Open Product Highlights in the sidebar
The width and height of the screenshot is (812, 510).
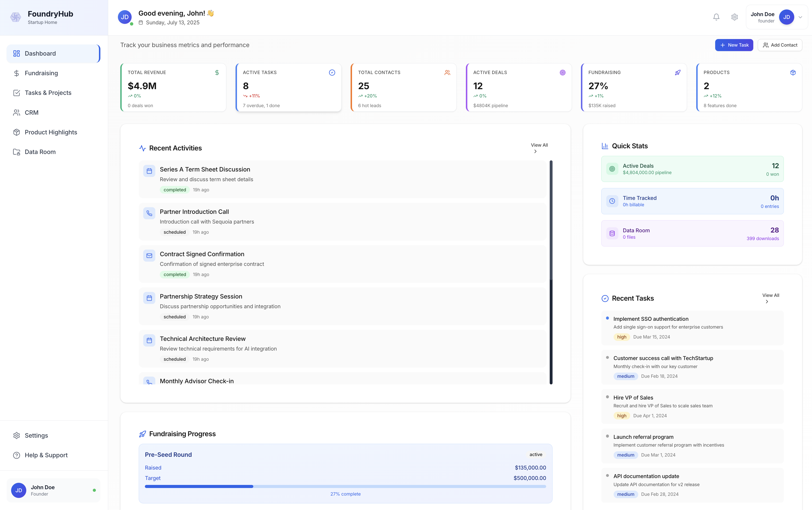[53, 132]
